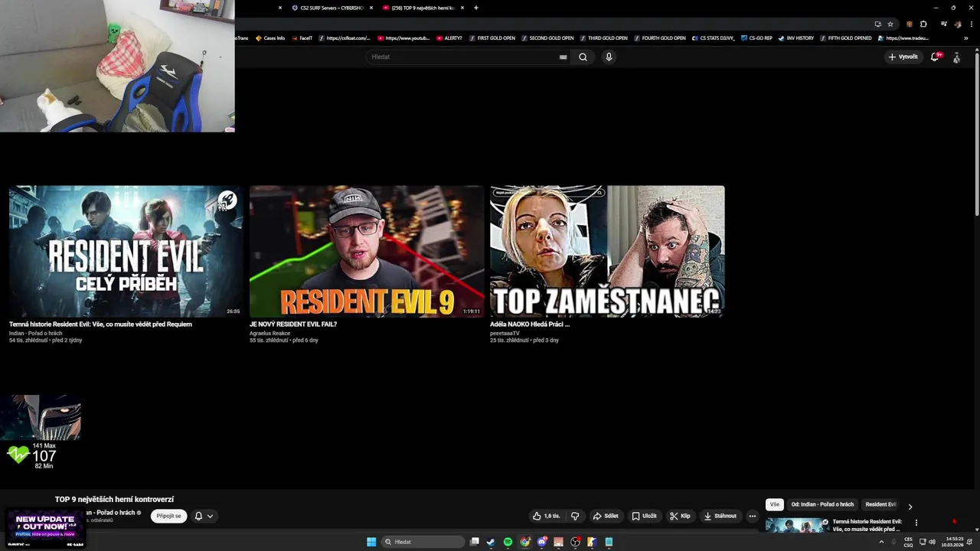Open YouTube notifications bell at top right
The width and height of the screenshot is (980, 551).
(935, 57)
